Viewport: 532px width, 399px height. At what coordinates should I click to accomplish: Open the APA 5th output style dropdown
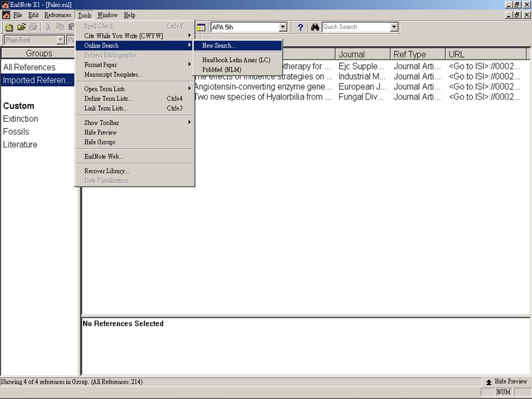pyautogui.click(x=283, y=27)
